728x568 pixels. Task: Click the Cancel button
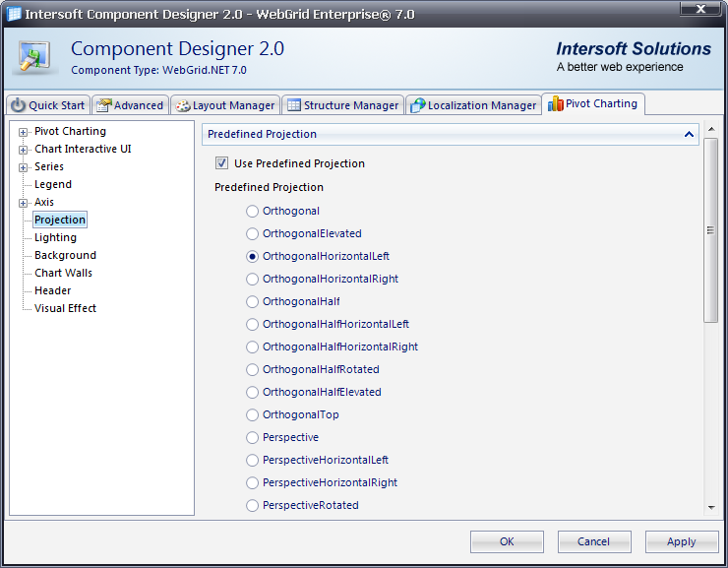[x=593, y=541]
